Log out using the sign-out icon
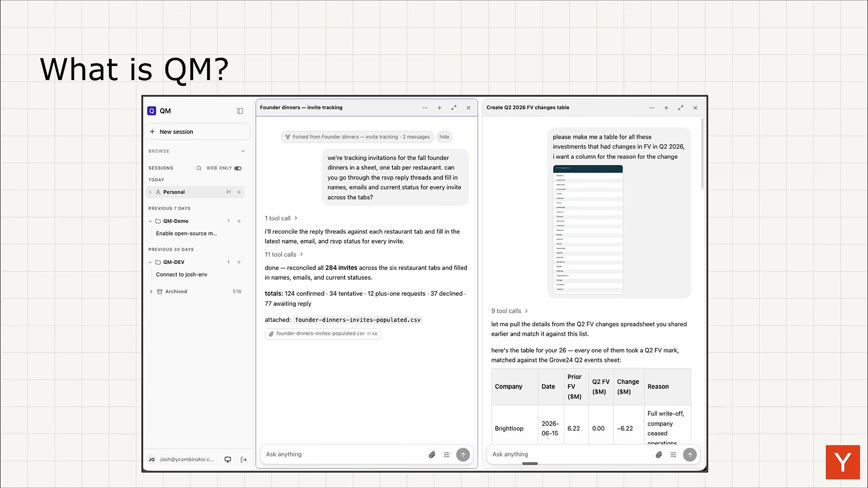The height and width of the screenshot is (488, 868). 244,460
